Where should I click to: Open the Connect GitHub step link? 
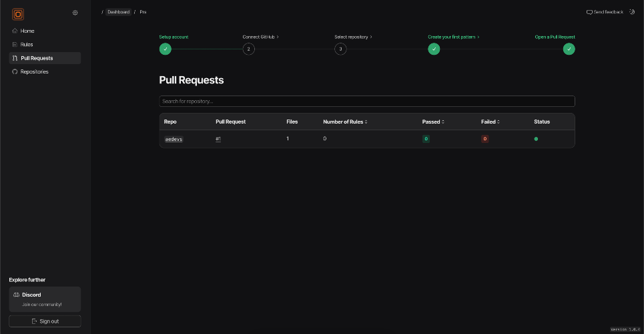261,37
